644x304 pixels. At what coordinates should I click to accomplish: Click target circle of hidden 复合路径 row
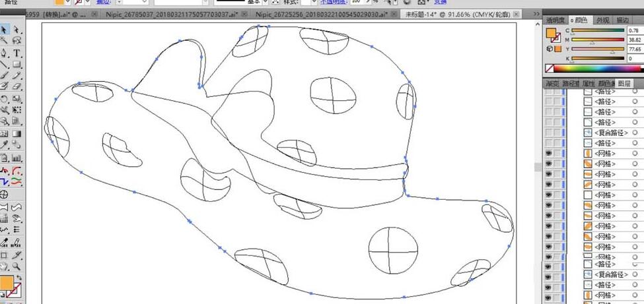pyautogui.click(x=635, y=133)
